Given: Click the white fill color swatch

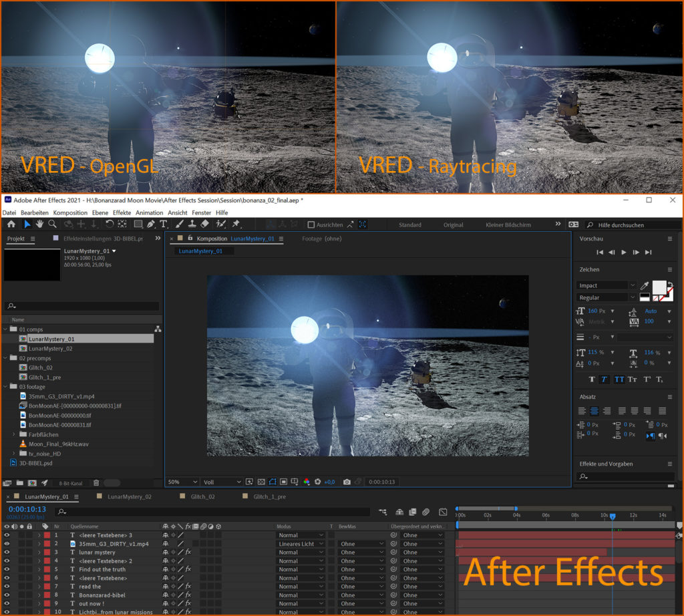Looking at the screenshot, I should click(659, 287).
